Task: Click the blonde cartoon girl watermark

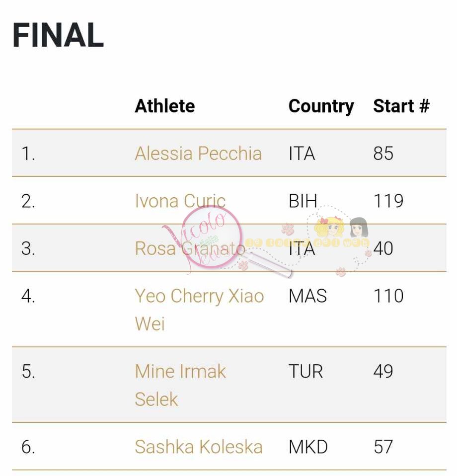Action: pos(329,227)
